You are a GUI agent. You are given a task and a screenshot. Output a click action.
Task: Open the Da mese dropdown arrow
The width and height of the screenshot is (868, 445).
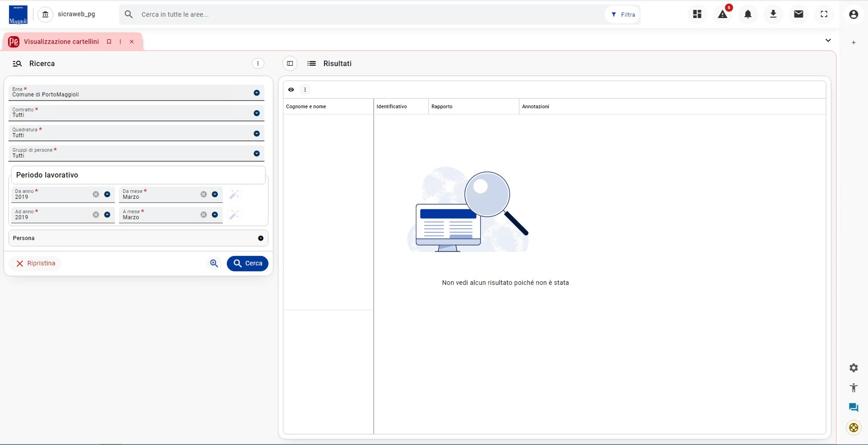(x=215, y=194)
